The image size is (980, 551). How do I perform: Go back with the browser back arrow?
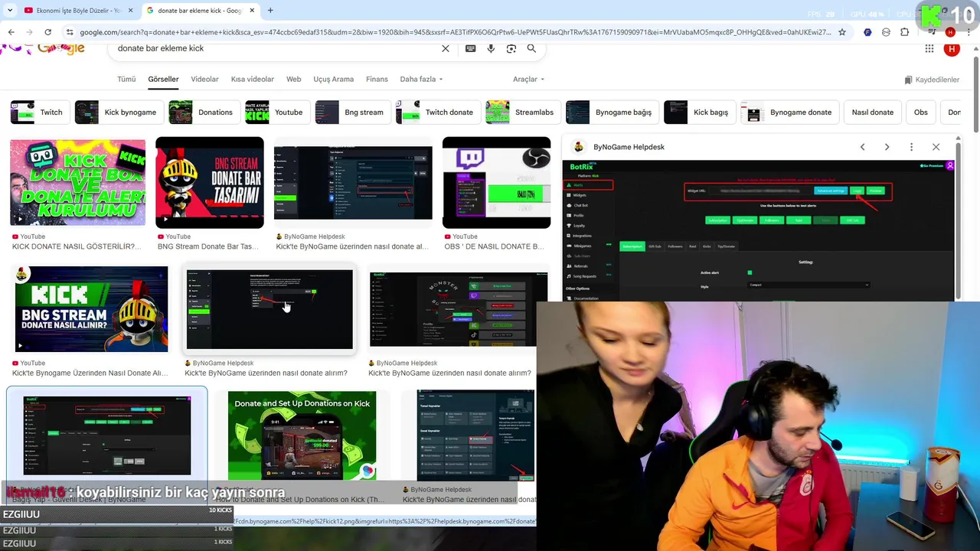[x=11, y=32]
